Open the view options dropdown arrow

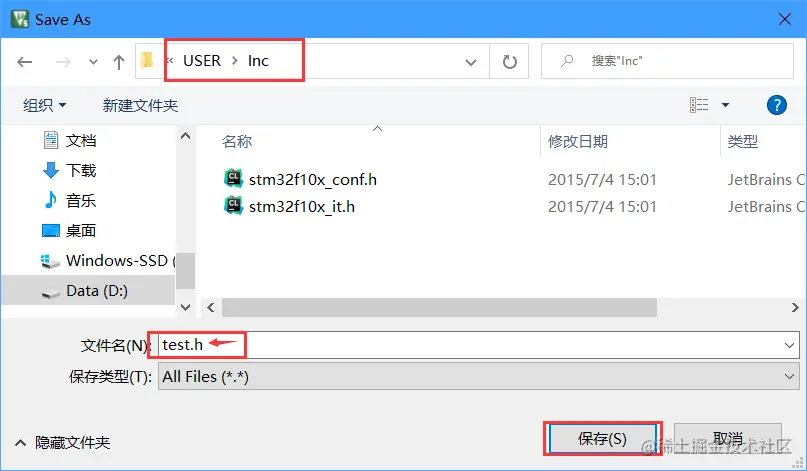(x=725, y=105)
